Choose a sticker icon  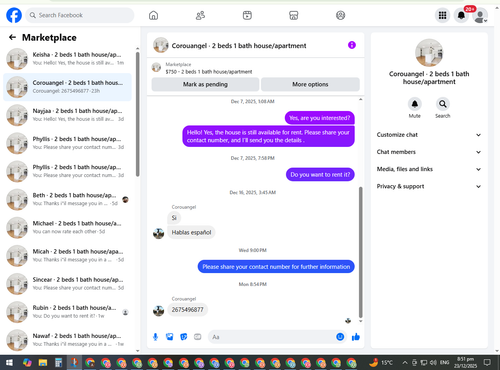pos(184,337)
